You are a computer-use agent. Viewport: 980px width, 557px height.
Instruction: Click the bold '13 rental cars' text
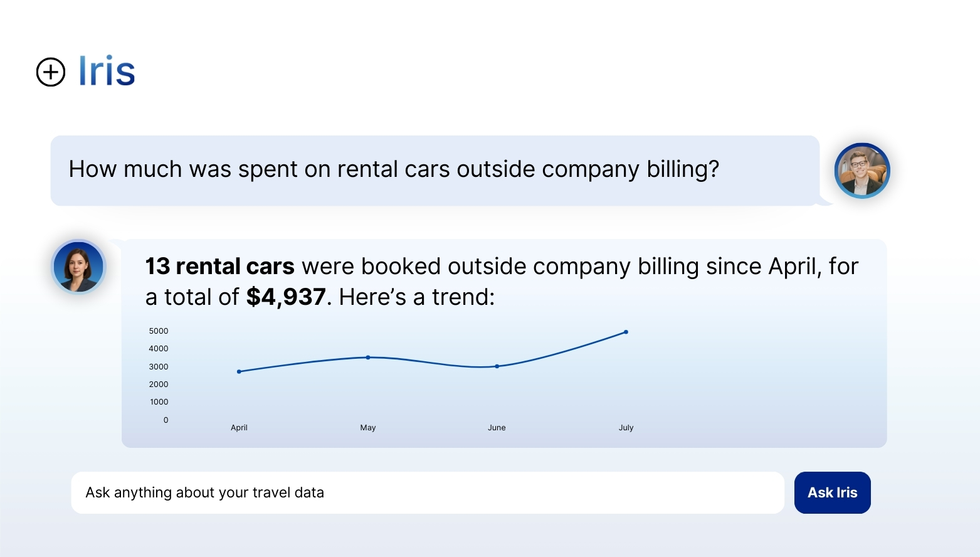click(219, 267)
